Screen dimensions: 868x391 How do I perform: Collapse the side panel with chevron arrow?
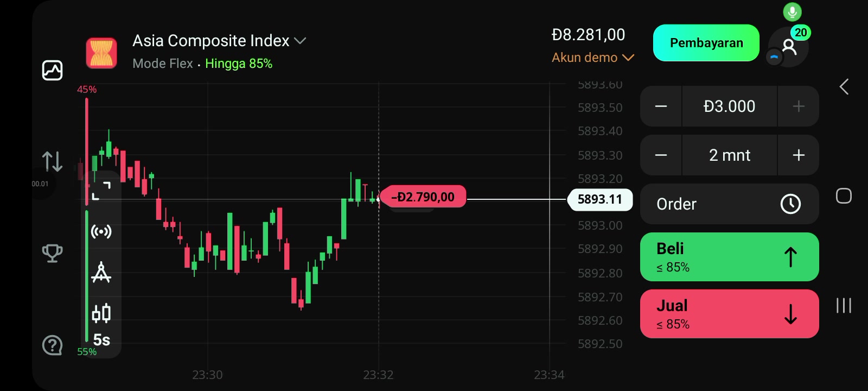(x=844, y=87)
